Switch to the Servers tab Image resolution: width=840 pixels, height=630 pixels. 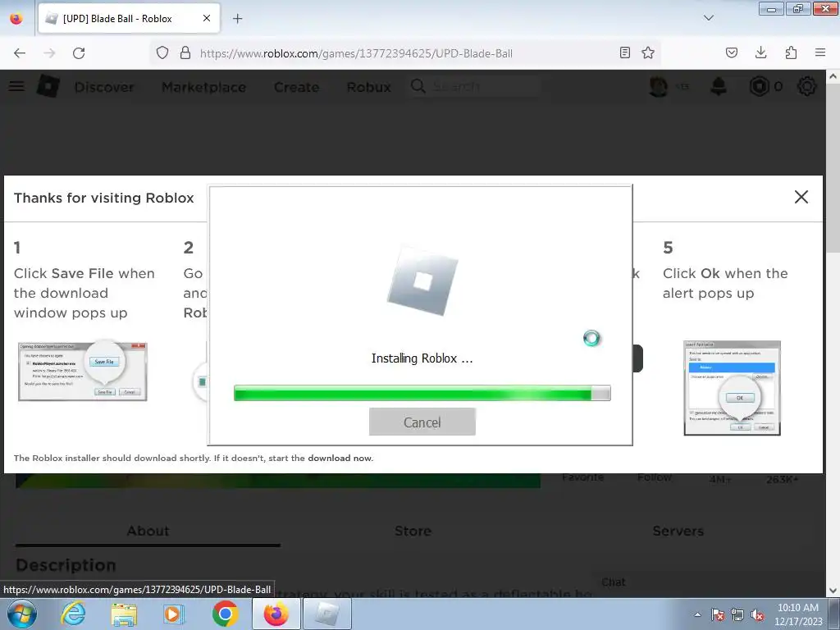(x=678, y=531)
